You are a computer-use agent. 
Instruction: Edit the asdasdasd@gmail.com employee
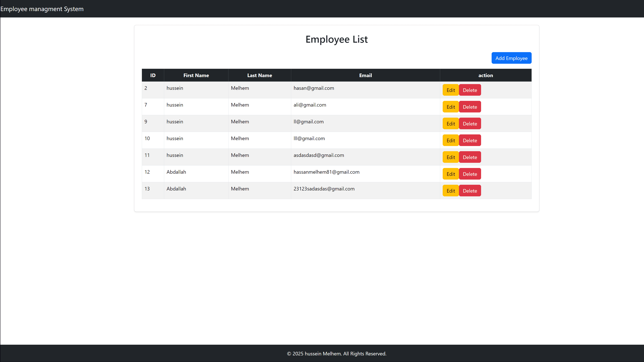[451, 157]
